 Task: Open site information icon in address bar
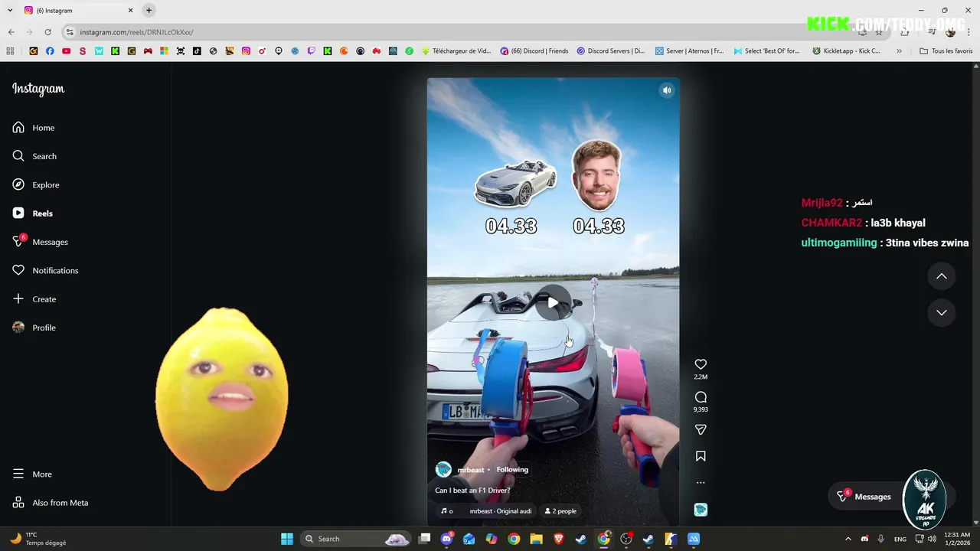pos(70,32)
